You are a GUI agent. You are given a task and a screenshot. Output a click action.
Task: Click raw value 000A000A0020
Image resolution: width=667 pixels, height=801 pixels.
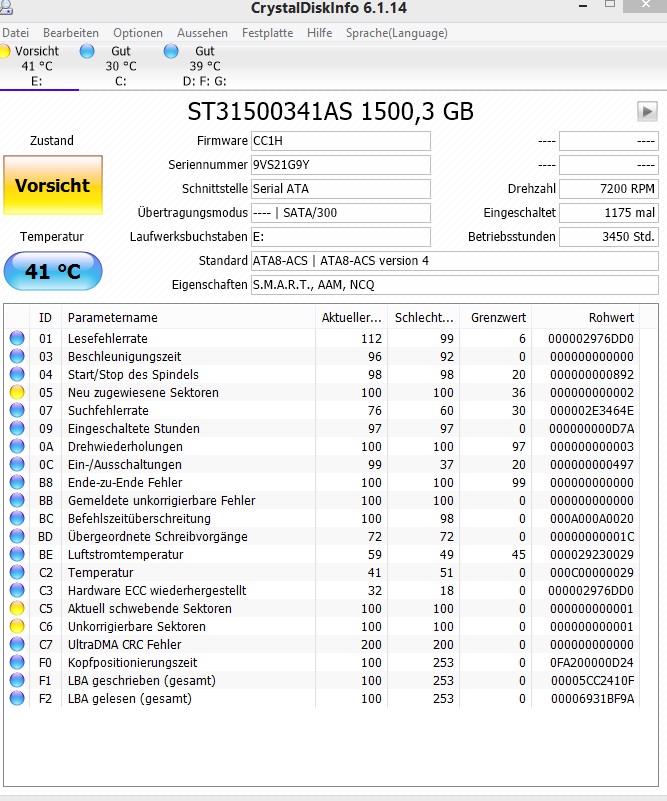[591, 519]
